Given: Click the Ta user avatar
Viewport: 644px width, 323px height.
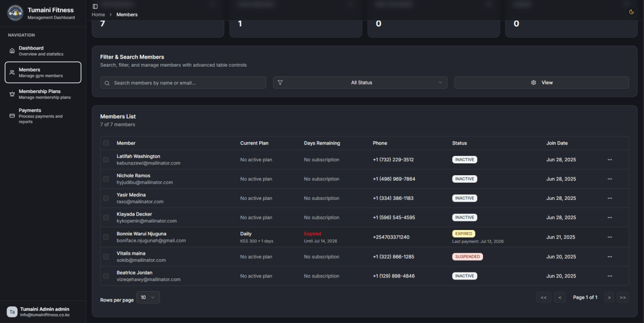Looking at the screenshot, I should click(x=12, y=312).
